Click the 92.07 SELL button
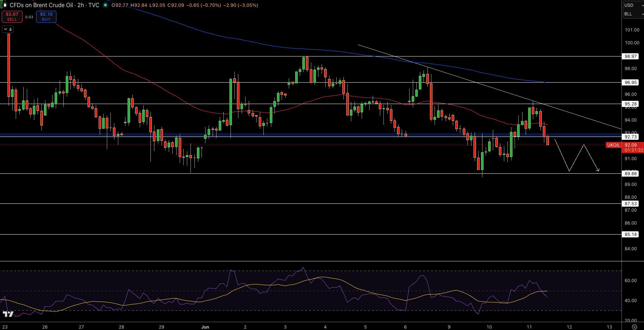 [12, 16]
